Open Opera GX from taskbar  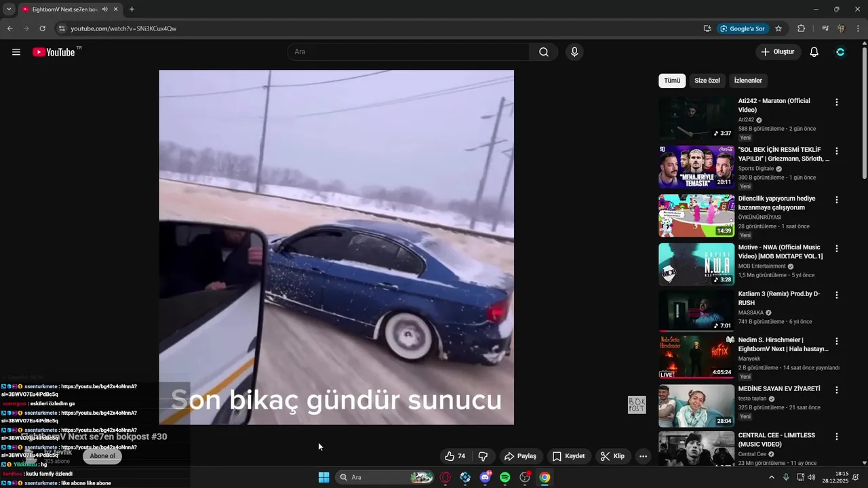(x=446, y=477)
